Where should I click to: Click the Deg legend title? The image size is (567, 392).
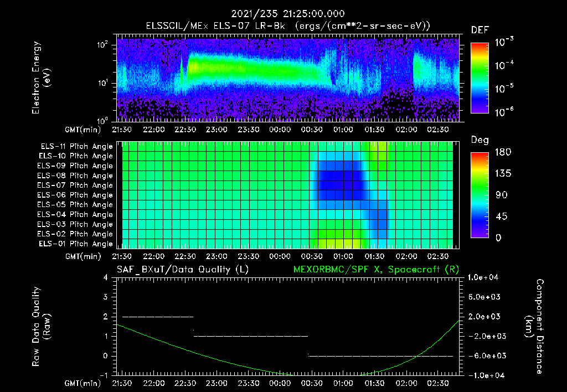click(x=480, y=140)
